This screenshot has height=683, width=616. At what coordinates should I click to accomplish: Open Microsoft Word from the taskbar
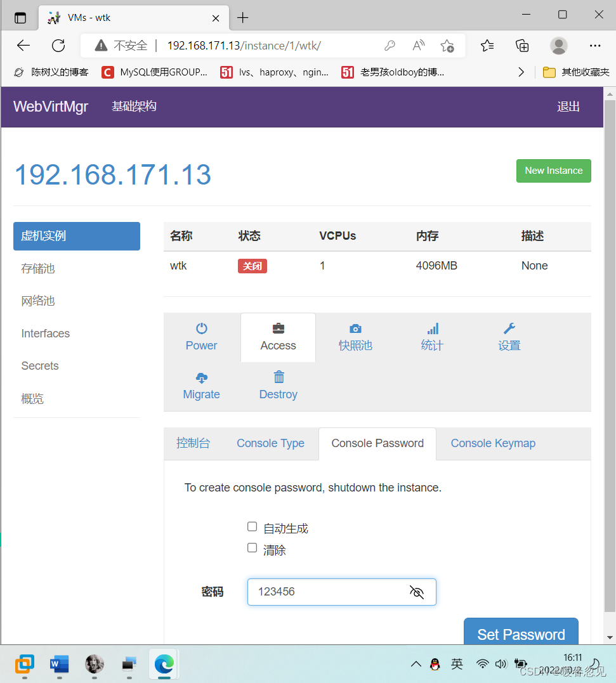click(59, 664)
